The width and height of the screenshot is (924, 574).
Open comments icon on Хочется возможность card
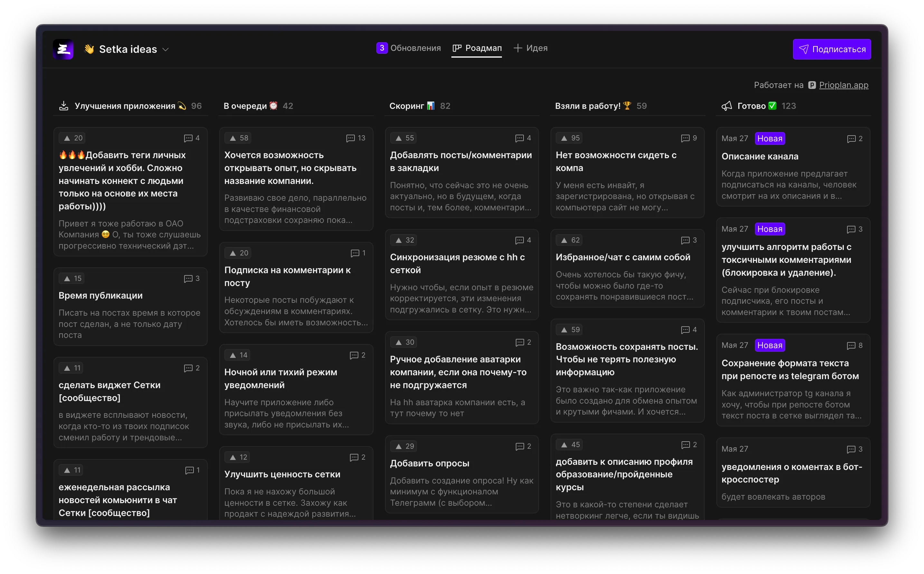point(350,138)
